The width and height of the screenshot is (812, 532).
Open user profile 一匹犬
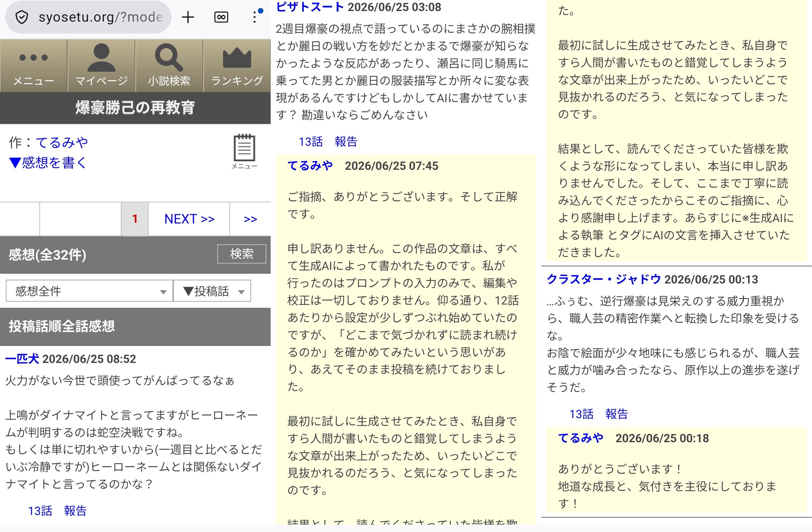pos(22,359)
